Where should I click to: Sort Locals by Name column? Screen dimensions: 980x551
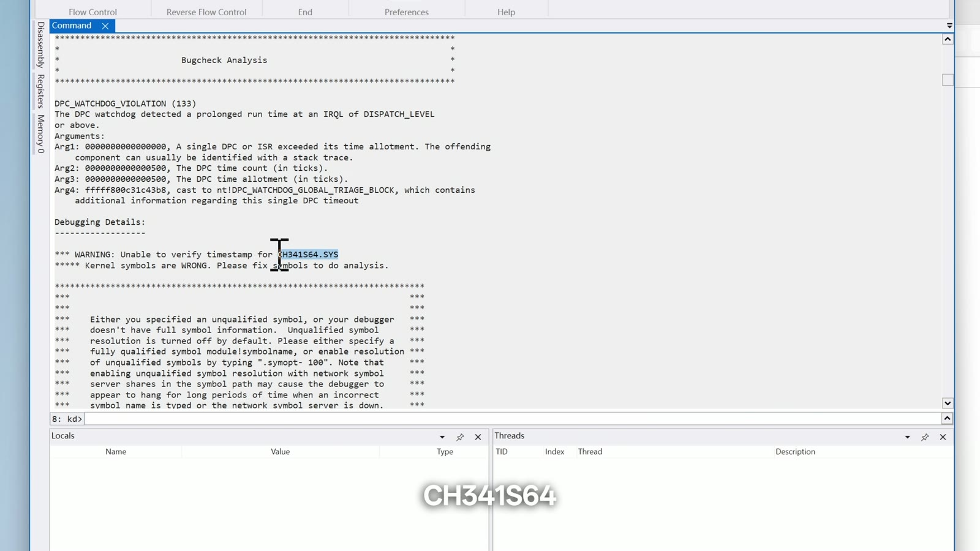tap(116, 452)
